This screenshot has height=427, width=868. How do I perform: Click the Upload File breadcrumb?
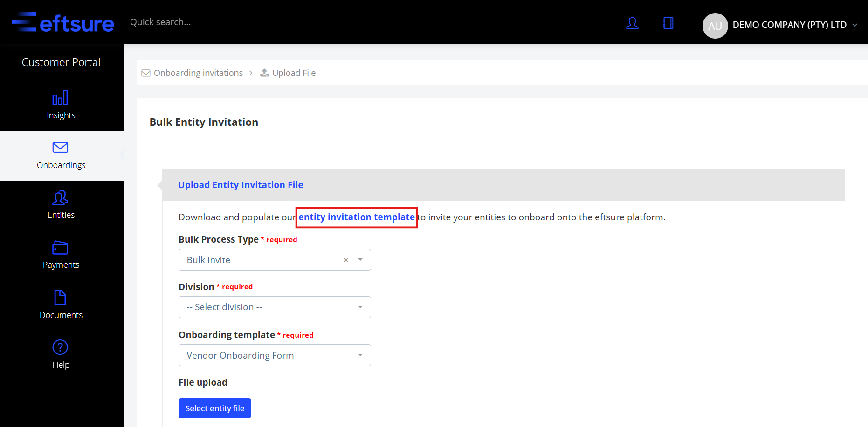[294, 73]
